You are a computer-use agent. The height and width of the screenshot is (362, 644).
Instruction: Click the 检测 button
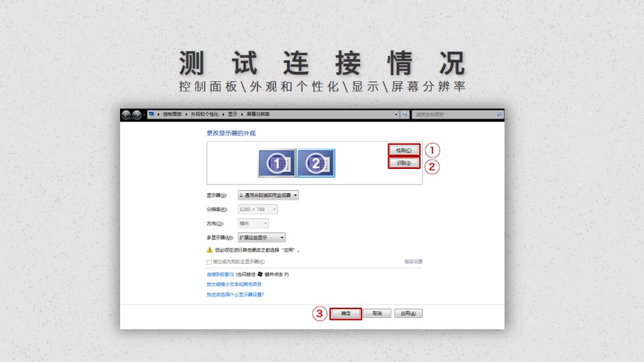tap(404, 150)
